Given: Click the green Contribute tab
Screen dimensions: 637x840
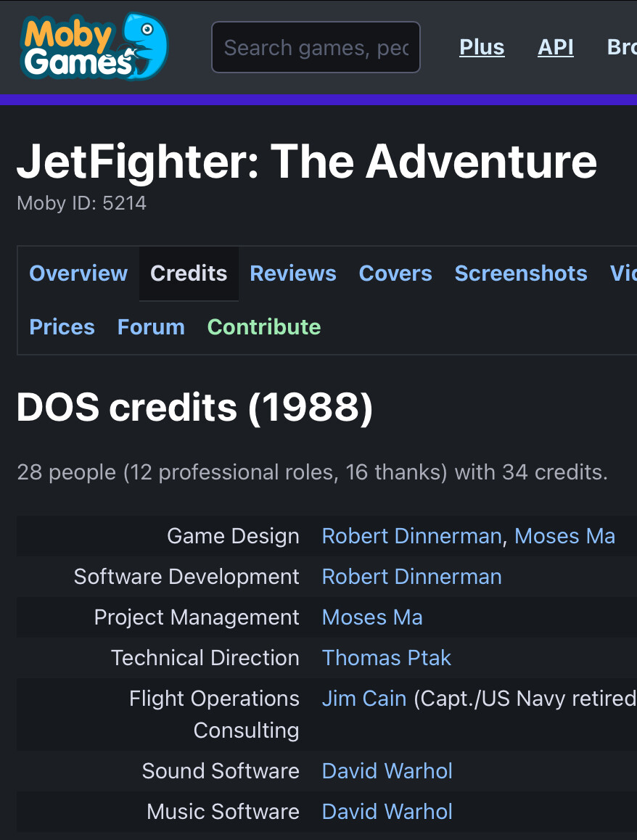Looking at the screenshot, I should (264, 326).
